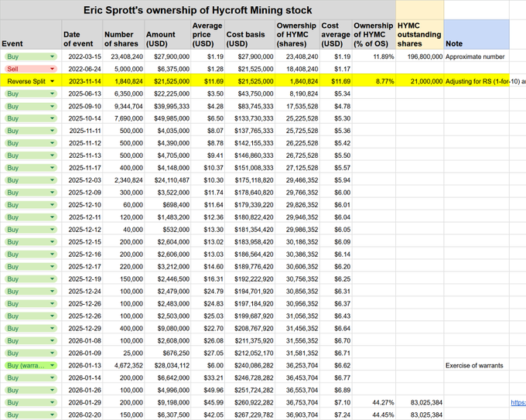Select the 44.45% ownership cell
This screenshot has width=526, height=420.
coord(374,415)
